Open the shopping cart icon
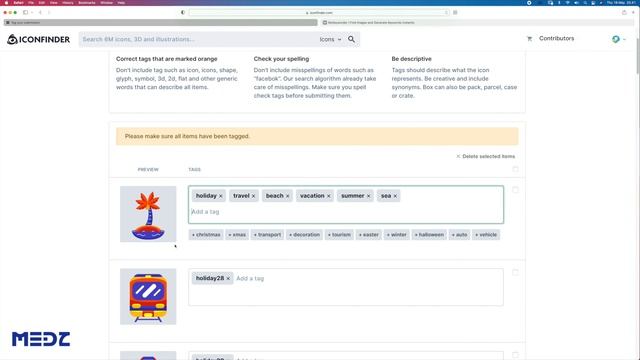The width and height of the screenshot is (640, 360). click(529, 39)
